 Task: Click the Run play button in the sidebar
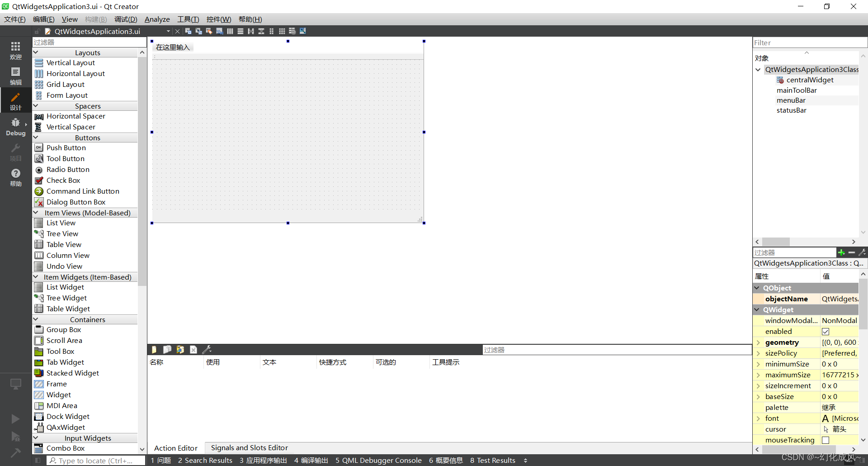click(x=15, y=419)
